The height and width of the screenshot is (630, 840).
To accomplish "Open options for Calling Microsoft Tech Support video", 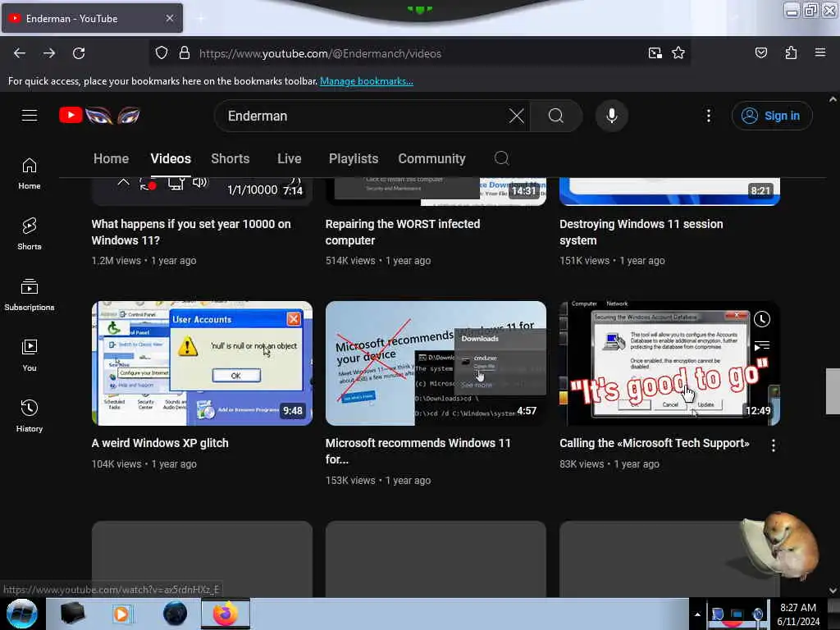I will click(773, 445).
